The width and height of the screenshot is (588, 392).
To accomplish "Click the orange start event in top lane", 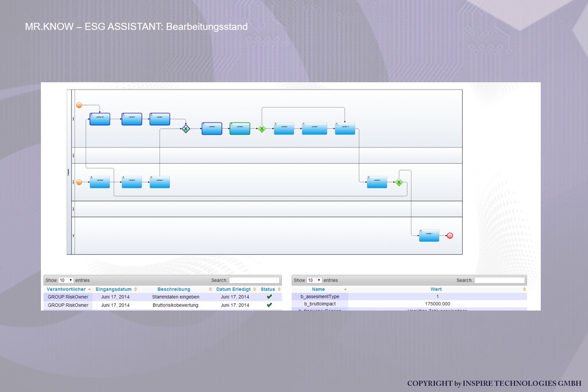I will point(79,105).
